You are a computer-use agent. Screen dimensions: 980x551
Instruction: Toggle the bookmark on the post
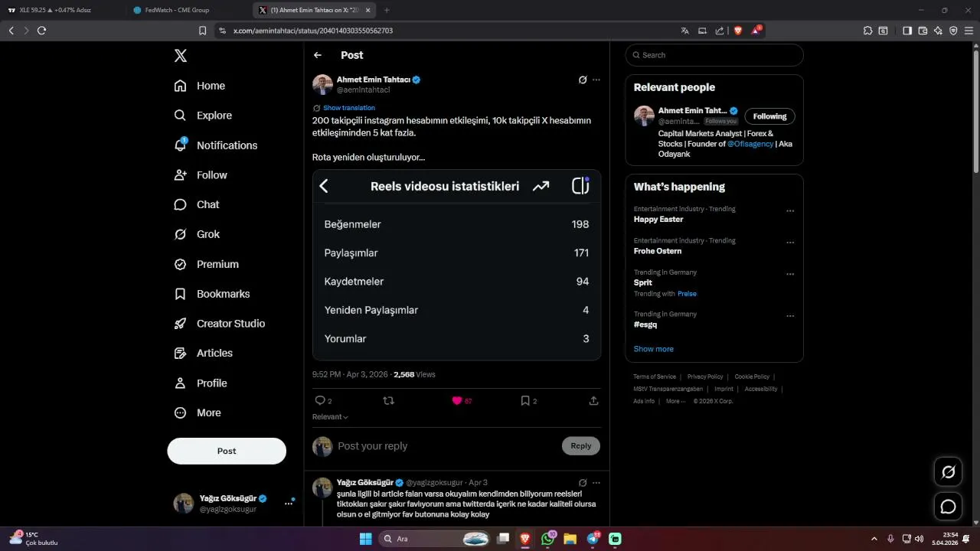[x=525, y=400]
